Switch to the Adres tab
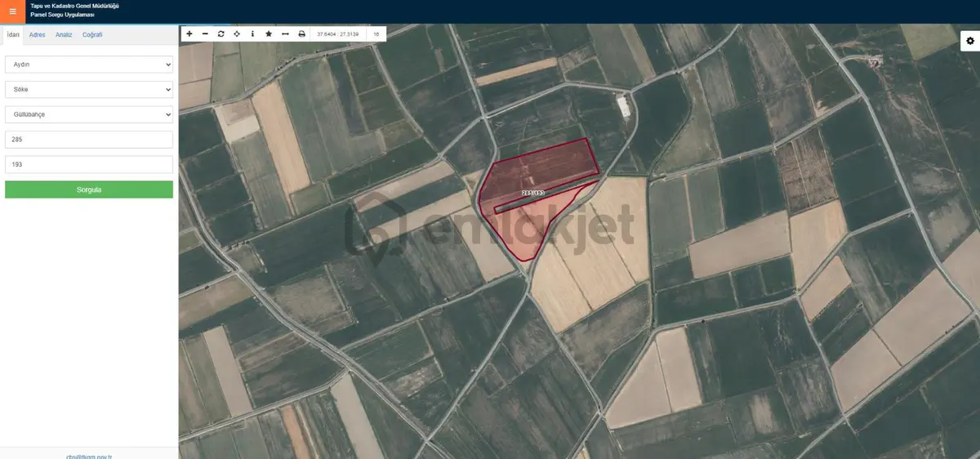 (37, 35)
